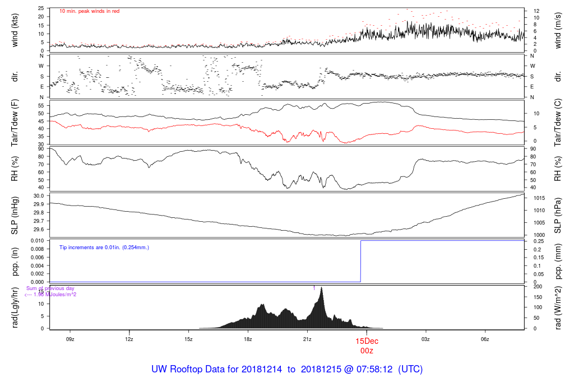Viewport: 574px width, 392px height.
Task: Click the 'SLP (inHg)' axis label
Action: point(15,216)
